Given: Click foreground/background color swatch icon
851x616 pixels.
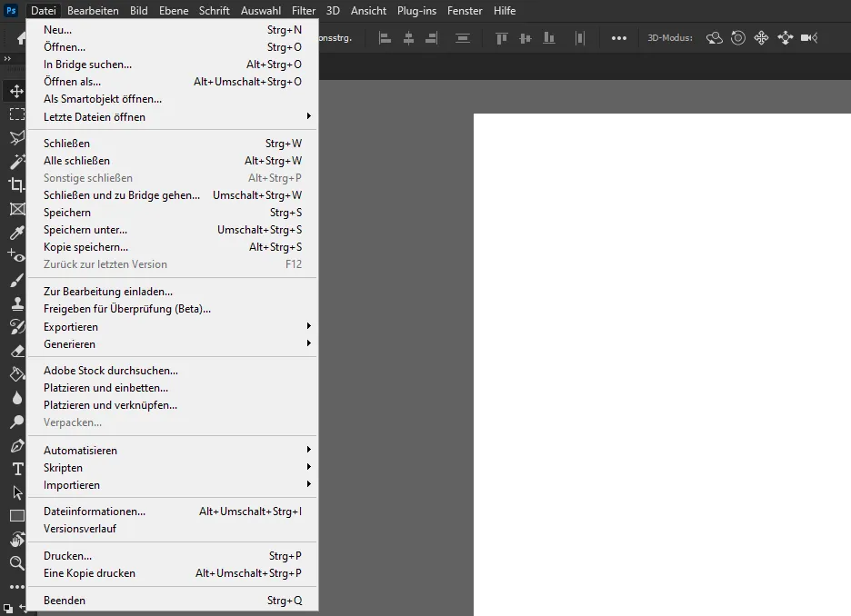Looking at the screenshot, I should tap(7, 609).
